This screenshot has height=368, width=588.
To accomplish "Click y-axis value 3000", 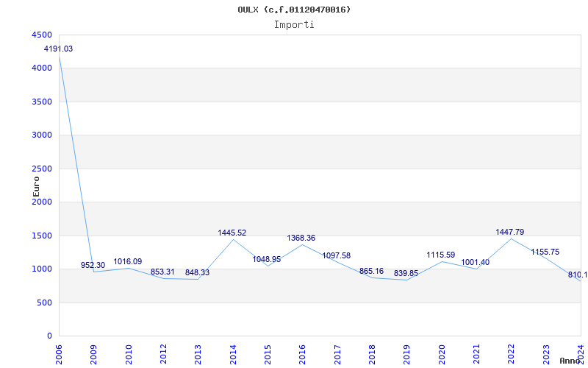I will (x=42, y=135).
